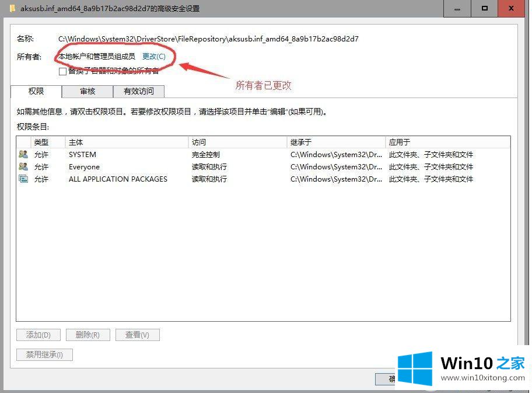Click the folder icon in title bar
The height and width of the screenshot is (393, 532).
tap(12, 8)
